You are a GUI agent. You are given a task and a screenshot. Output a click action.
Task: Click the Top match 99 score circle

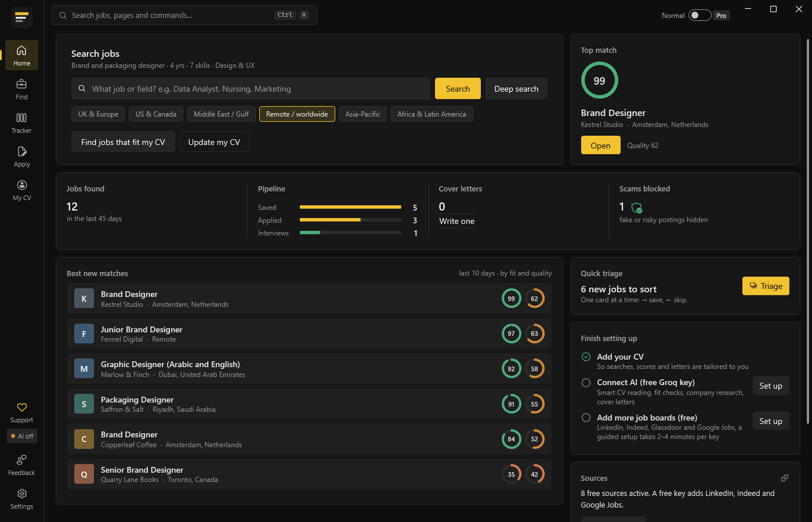click(599, 81)
